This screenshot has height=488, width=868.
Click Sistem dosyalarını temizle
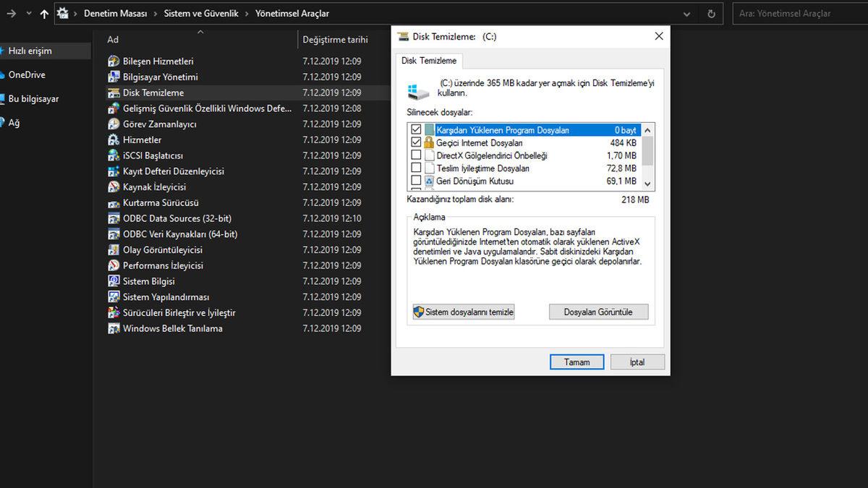[463, 312]
